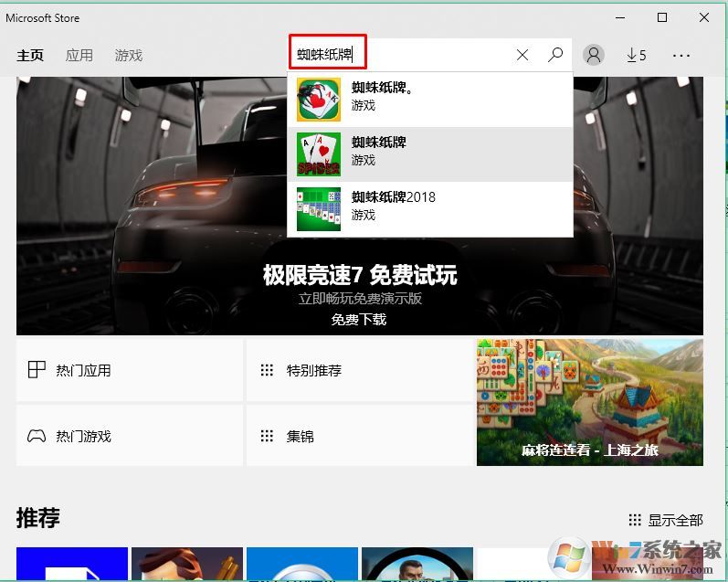Choose the highlighted 蜘蛛纸牌 suggestion
Image resolution: width=728 pixels, height=582 pixels.
tap(430, 154)
